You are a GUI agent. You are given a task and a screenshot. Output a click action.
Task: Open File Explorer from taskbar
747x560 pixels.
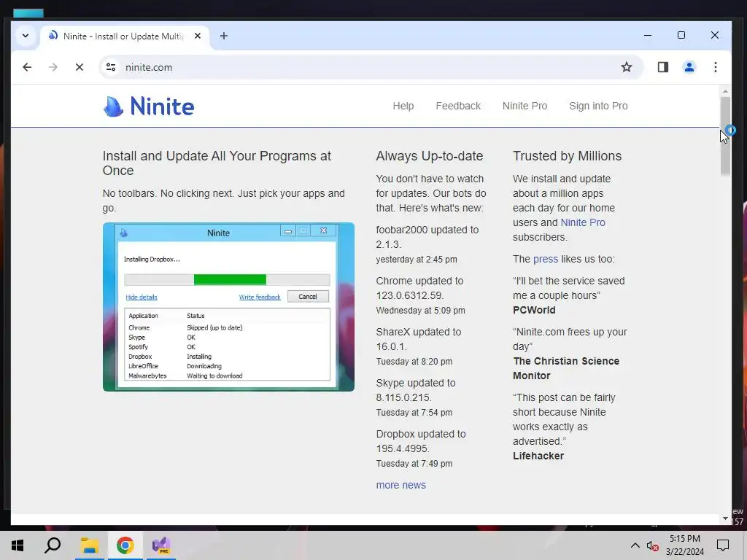click(89, 545)
